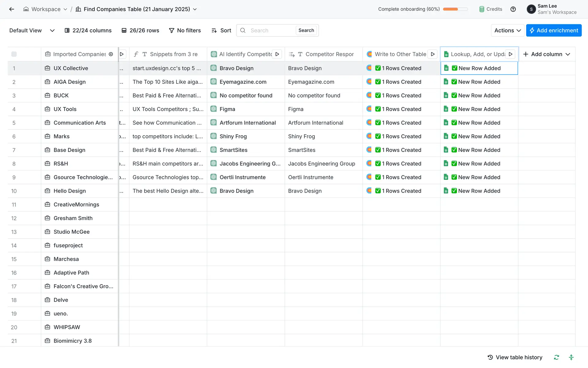Screen dimensions: 588x368
Task: Expand the Default View dropdown
Action: pos(52,30)
